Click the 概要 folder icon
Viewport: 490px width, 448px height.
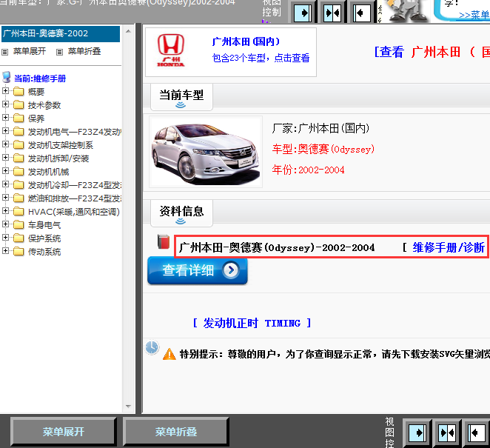pyautogui.click(x=19, y=92)
